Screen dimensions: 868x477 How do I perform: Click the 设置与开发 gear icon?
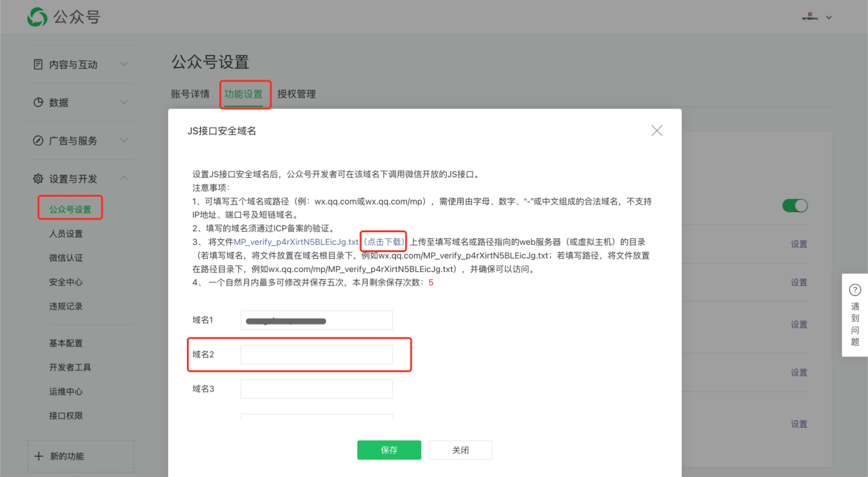tap(38, 178)
